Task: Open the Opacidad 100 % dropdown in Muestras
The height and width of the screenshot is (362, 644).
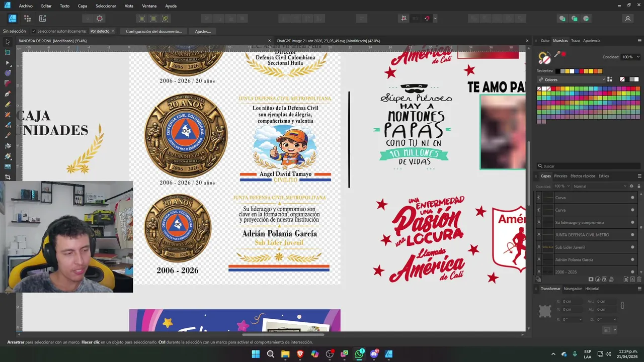Action: [x=630, y=57]
